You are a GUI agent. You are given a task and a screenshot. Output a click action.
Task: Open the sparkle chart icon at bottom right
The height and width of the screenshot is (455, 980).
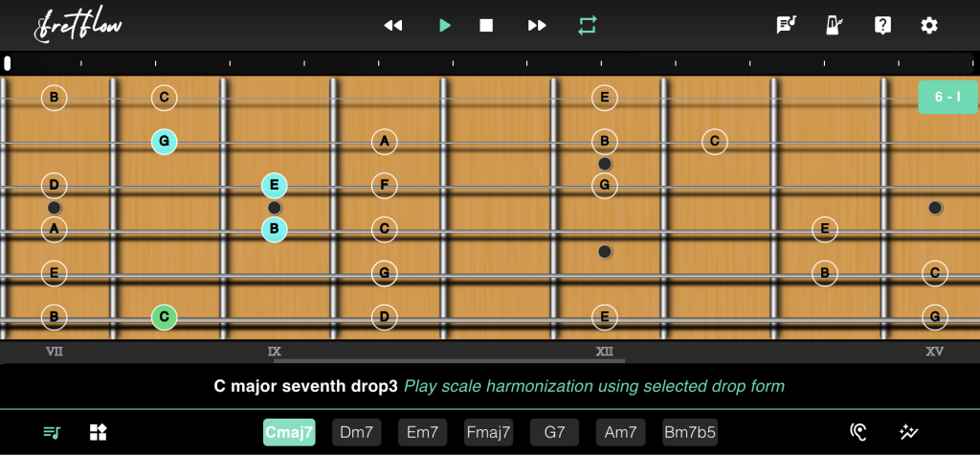click(908, 432)
